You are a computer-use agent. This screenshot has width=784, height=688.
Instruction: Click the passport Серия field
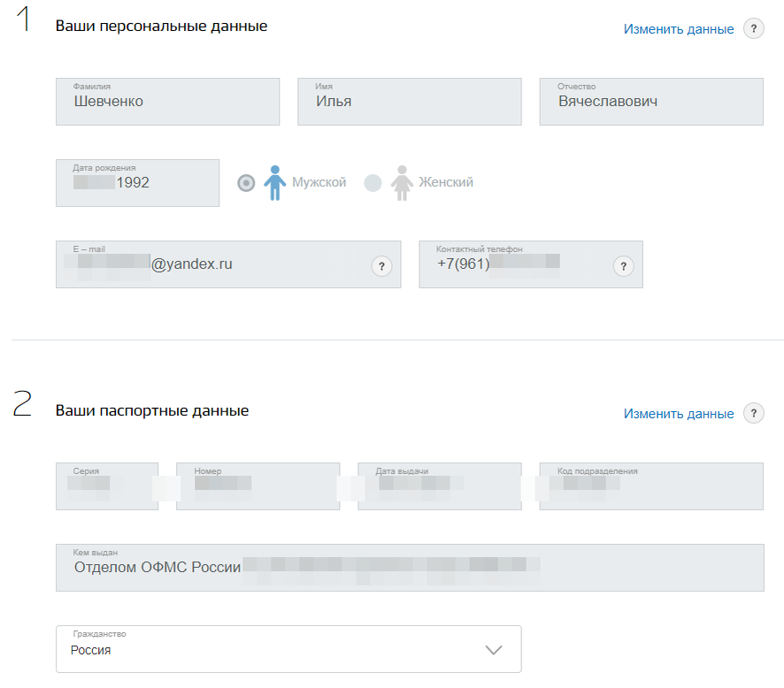pos(107,486)
